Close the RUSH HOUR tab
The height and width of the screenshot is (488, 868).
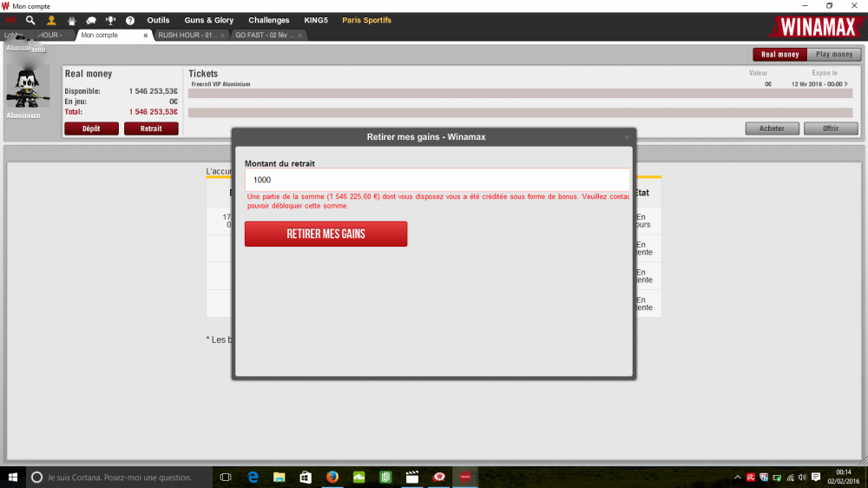pyautogui.click(x=222, y=36)
